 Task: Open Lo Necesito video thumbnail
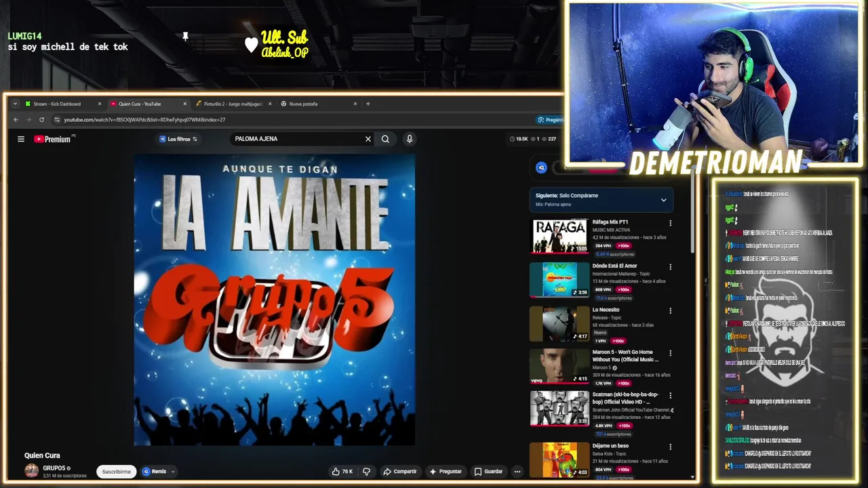tap(559, 323)
